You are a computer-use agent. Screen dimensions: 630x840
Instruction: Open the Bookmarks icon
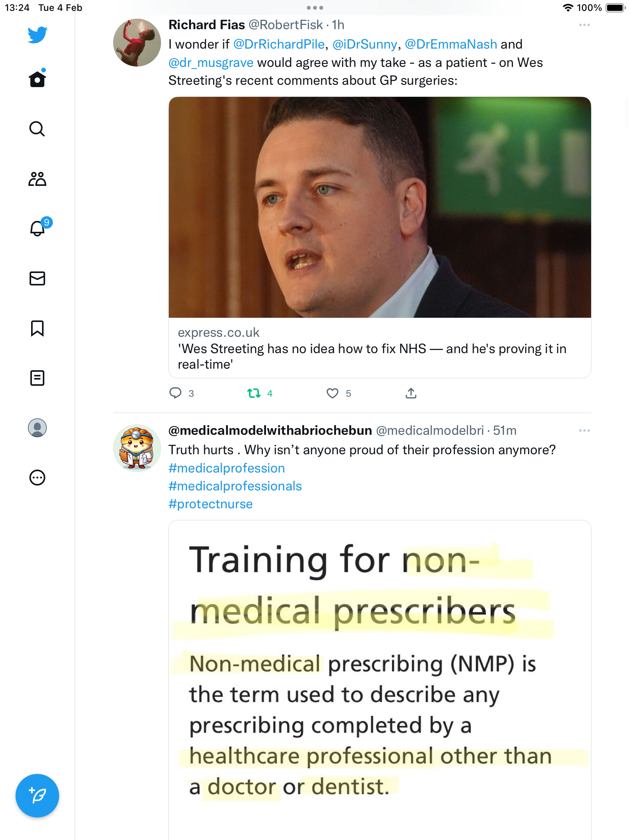point(37,328)
